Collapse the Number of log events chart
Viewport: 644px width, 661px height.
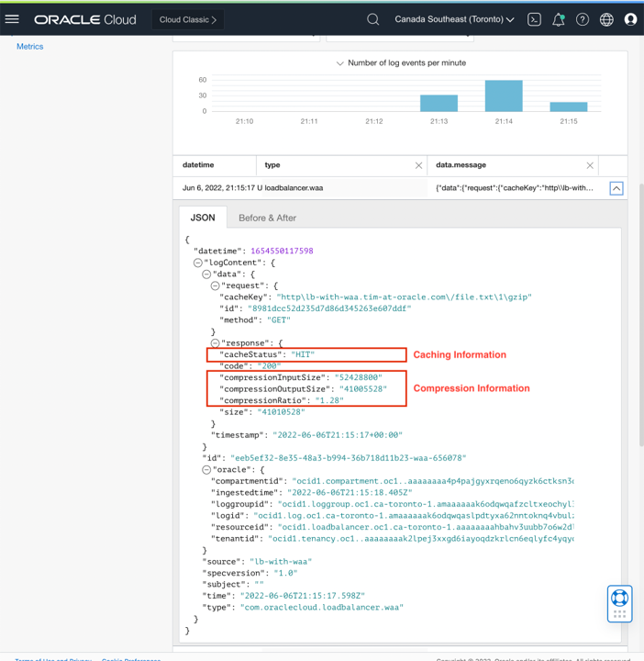339,63
